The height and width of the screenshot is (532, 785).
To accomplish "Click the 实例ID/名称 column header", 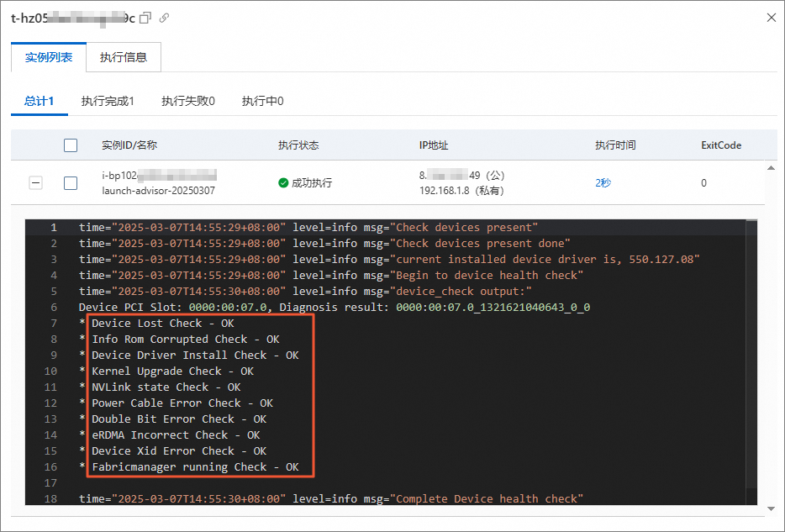I will point(129,145).
